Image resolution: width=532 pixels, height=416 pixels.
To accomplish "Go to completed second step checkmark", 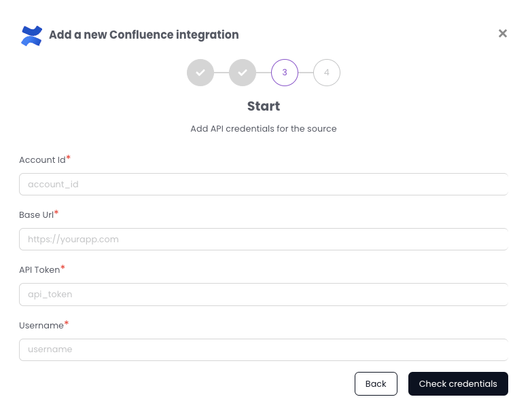I will tap(243, 73).
